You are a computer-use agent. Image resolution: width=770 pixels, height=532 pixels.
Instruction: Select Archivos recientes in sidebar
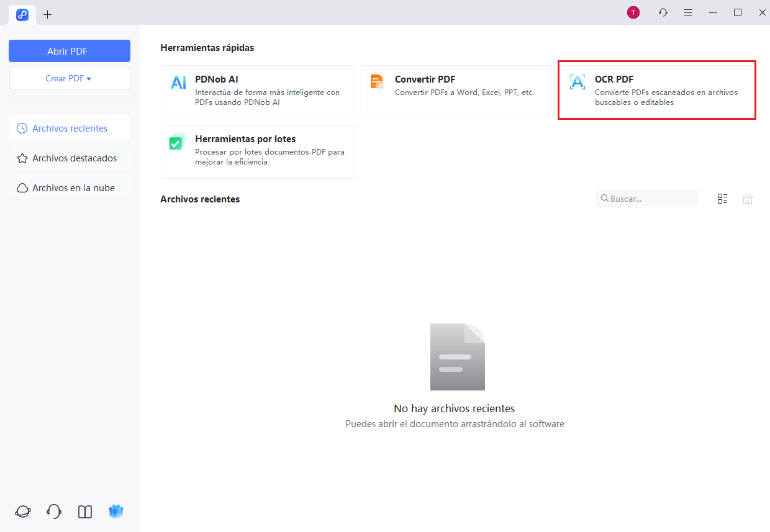pos(70,128)
